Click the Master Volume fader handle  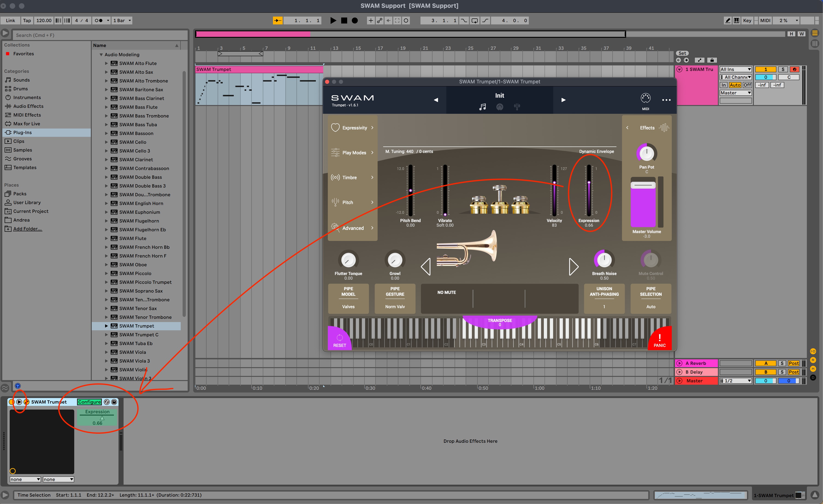tap(643, 185)
